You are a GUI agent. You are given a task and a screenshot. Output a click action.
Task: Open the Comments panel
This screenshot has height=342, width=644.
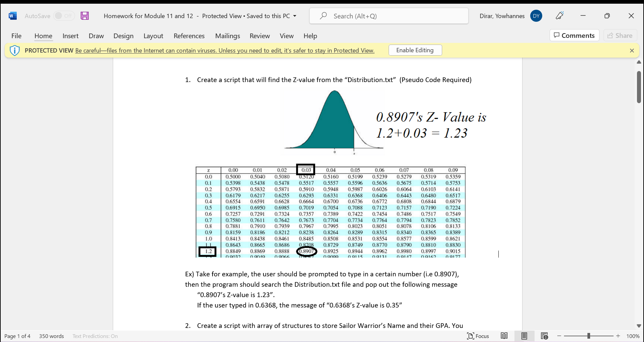pos(574,35)
